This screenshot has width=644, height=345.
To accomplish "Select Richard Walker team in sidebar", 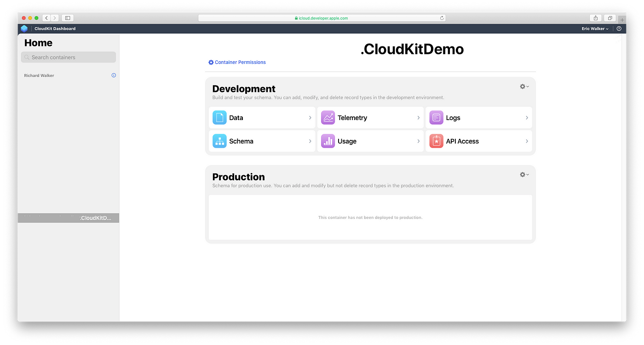I will pos(39,75).
